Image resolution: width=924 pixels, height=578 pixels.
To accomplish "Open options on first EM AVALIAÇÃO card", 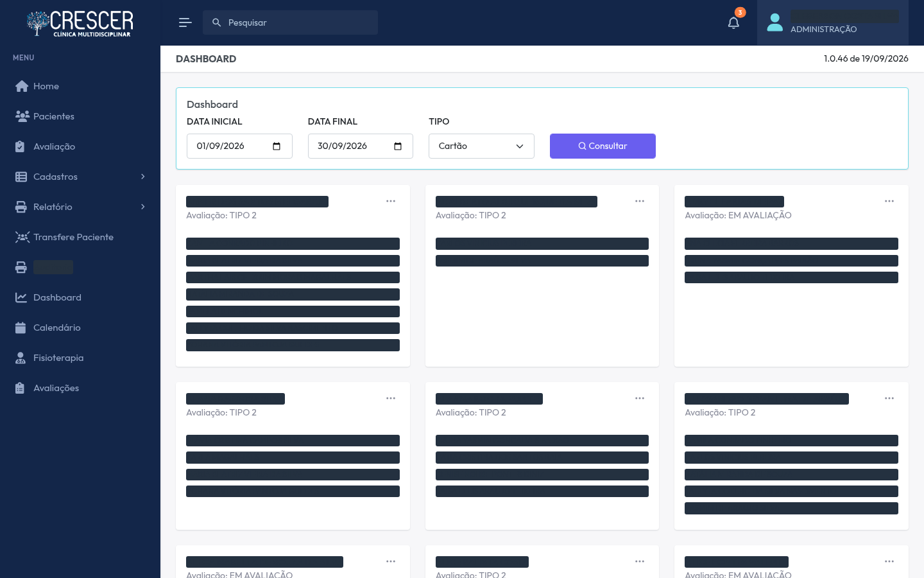I will pyautogui.click(x=889, y=201).
